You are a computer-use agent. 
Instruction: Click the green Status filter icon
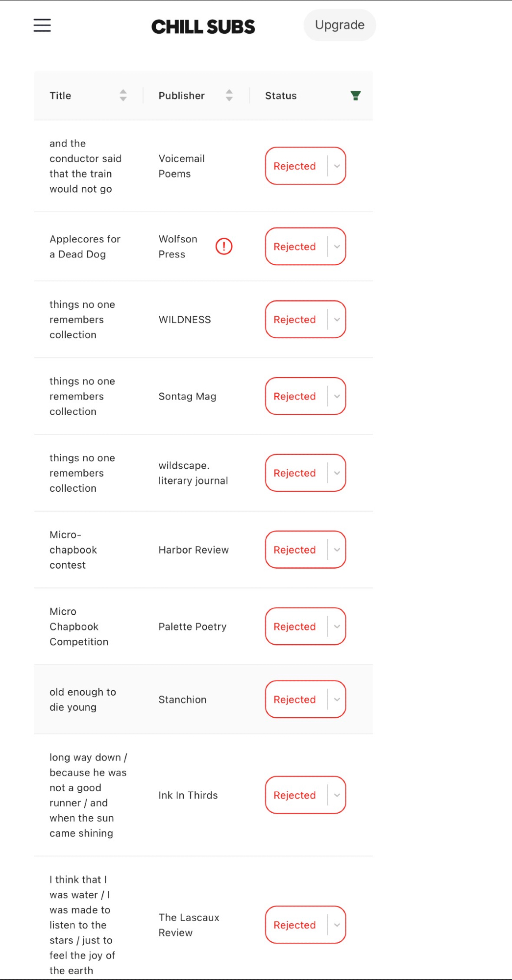[356, 96]
